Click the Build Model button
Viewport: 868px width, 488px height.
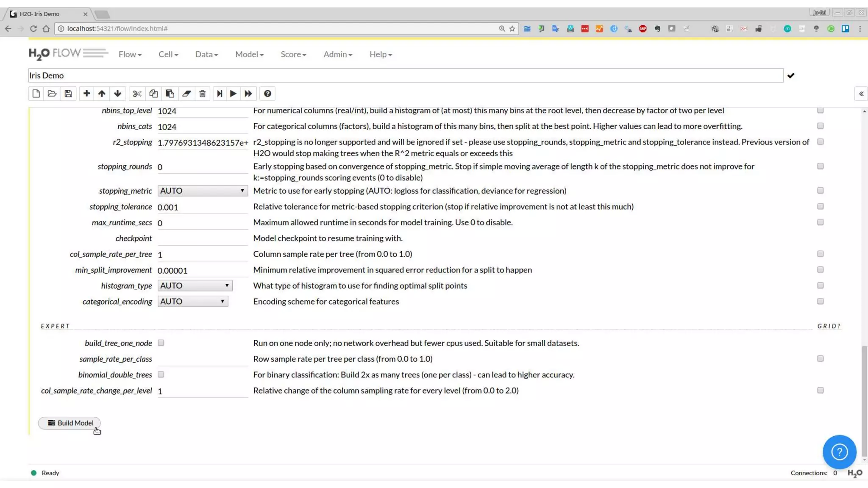70,423
